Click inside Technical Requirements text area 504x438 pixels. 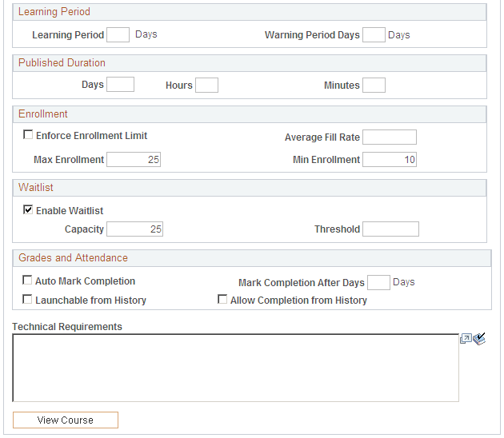pyautogui.click(x=236, y=368)
